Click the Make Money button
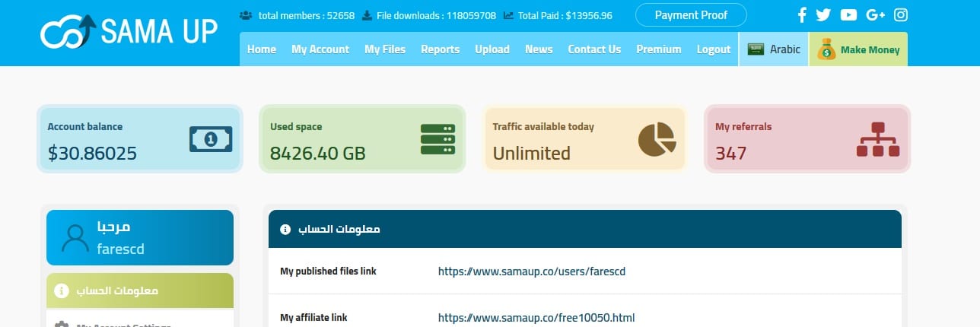980x327 pixels. 858,49
